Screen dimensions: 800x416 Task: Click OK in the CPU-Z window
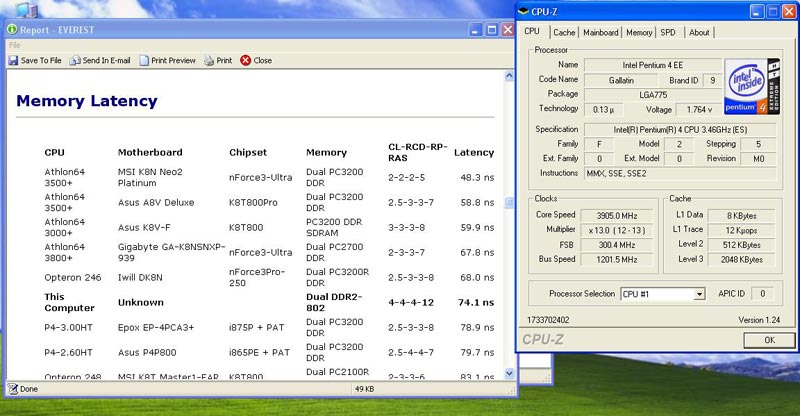769,340
